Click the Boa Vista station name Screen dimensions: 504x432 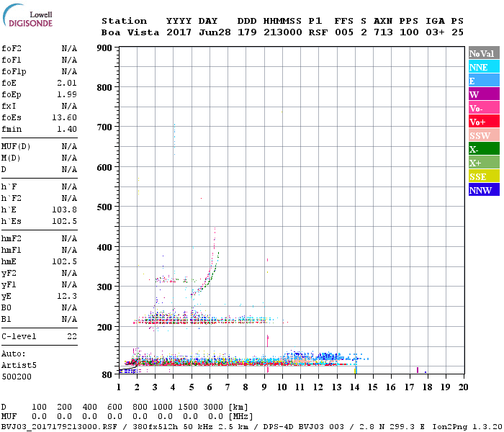130,32
